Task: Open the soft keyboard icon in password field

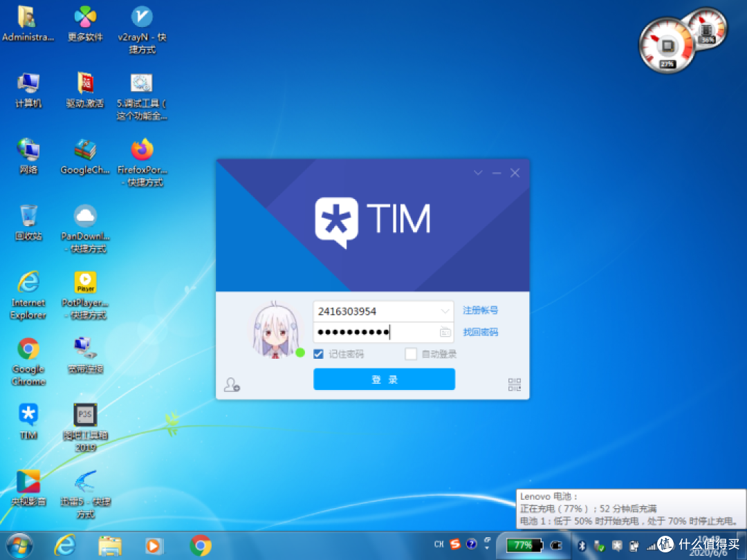Action: coord(445,332)
